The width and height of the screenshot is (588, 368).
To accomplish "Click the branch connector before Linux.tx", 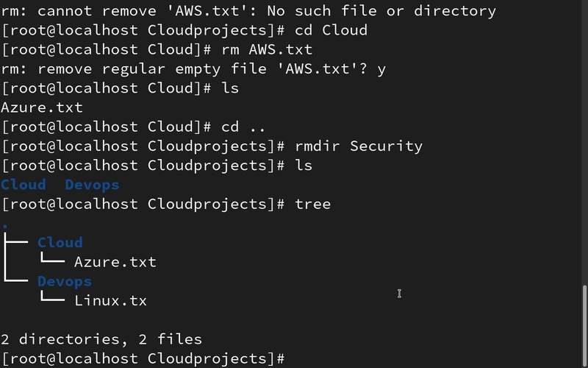I will [x=52, y=297].
